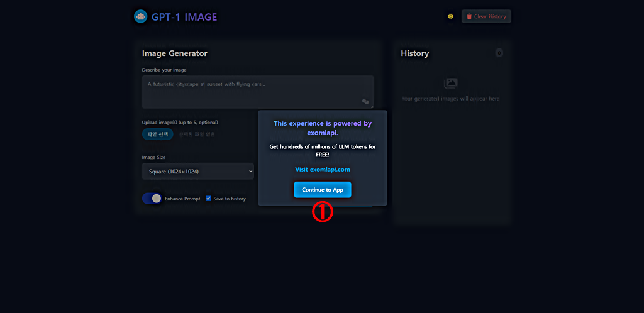The image size is (644, 313).
Task: Click the Clear History button
Action: pos(486,16)
